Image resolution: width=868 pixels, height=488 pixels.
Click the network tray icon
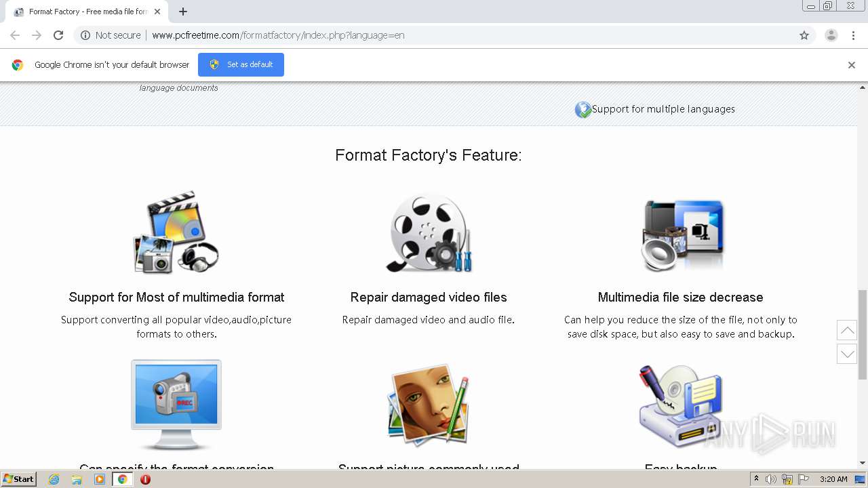tap(787, 479)
